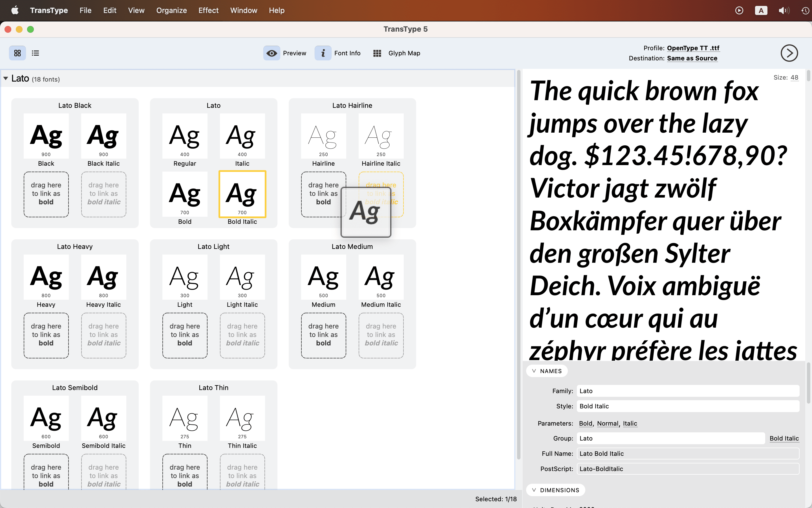Click the Group name input field

point(671,438)
